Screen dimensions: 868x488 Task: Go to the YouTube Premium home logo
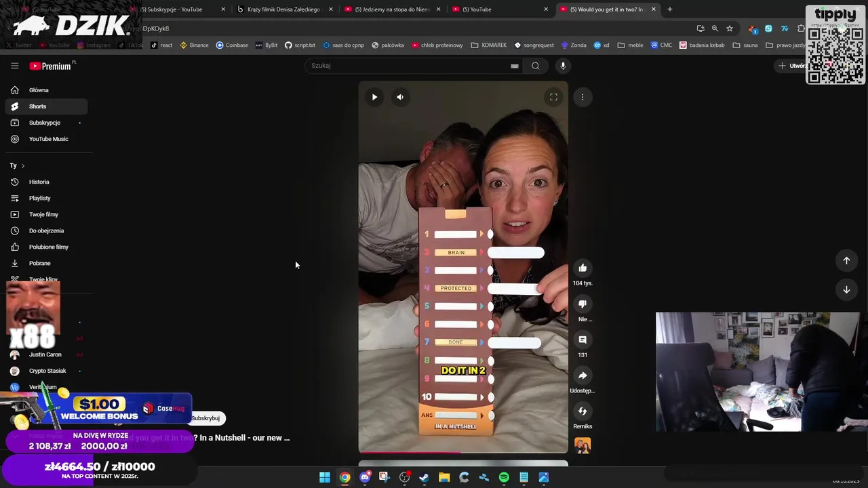(x=51, y=66)
